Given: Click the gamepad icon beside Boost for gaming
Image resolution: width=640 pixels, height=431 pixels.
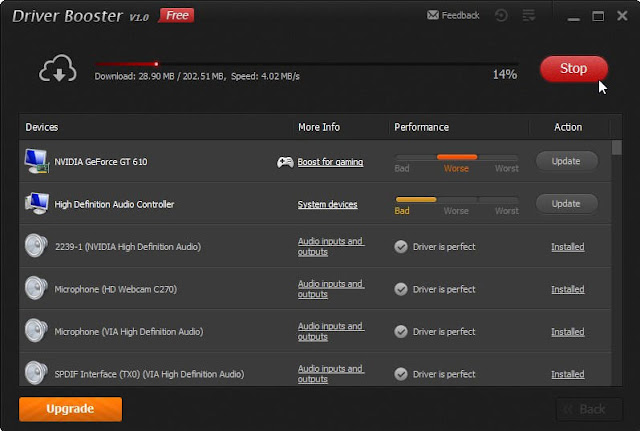Looking at the screenshot, I should click(285, 162).
